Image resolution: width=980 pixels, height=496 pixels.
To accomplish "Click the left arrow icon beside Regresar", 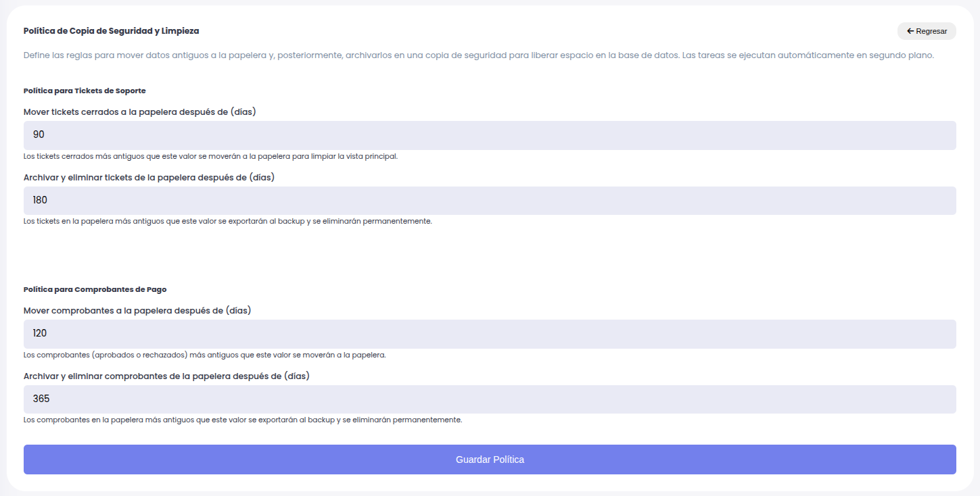I will [x=910, y=31].
